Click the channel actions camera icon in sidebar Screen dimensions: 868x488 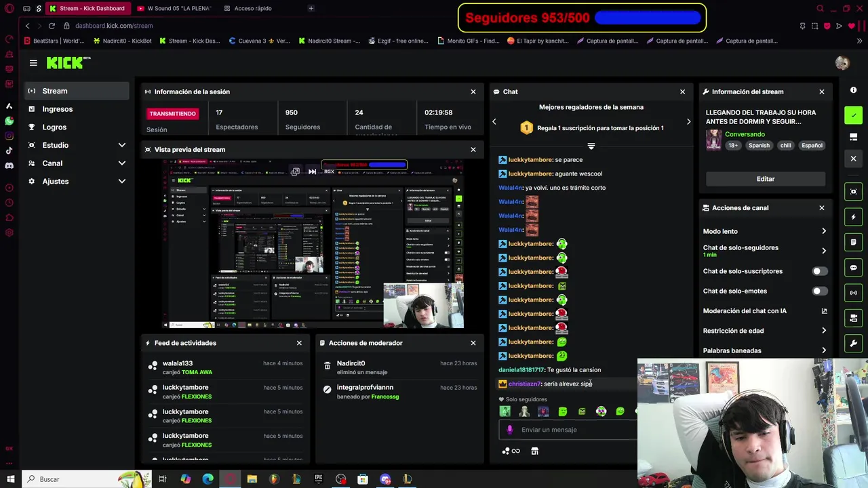tap(853, 318)
